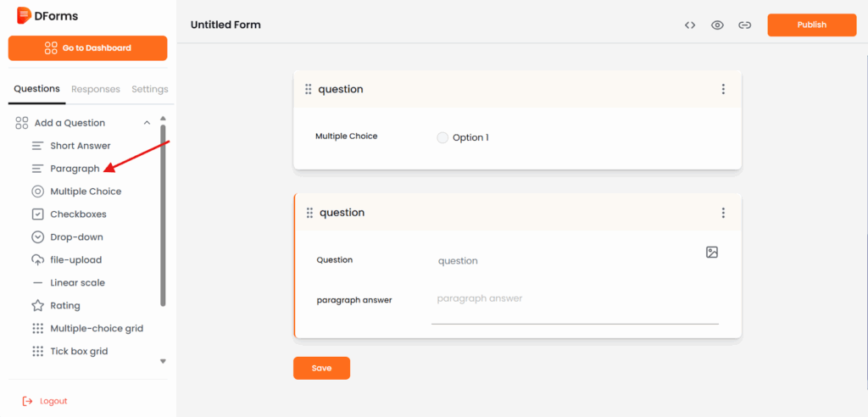Click the embed code icon in header
This screenshot has width=868, height=417.
click(x=690, y=25)
